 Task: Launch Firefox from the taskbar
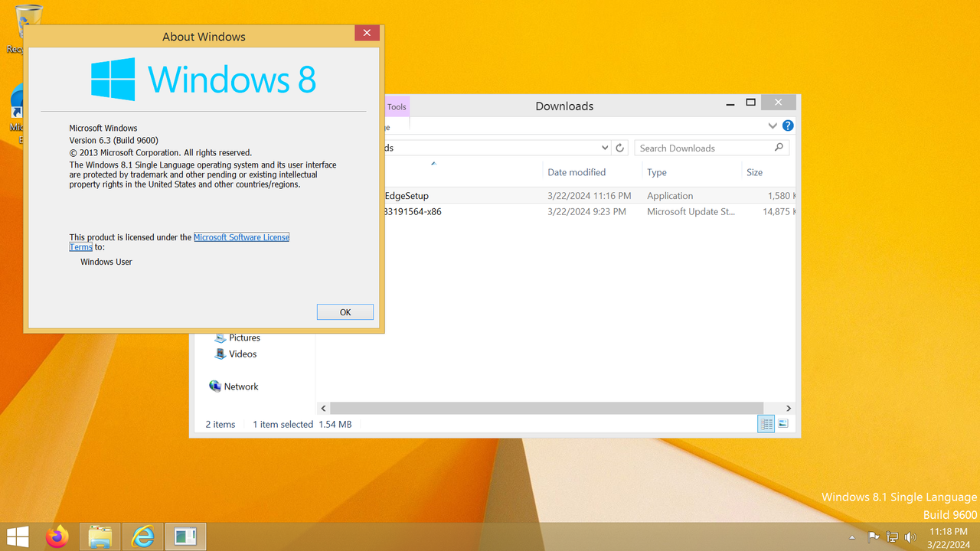coord(58,536)
